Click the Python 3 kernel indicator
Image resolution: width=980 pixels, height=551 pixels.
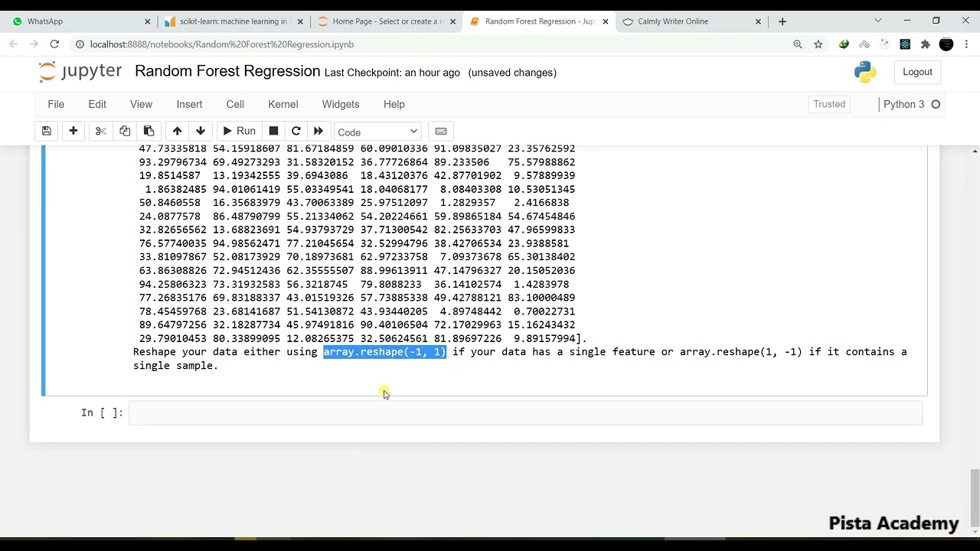903,104
